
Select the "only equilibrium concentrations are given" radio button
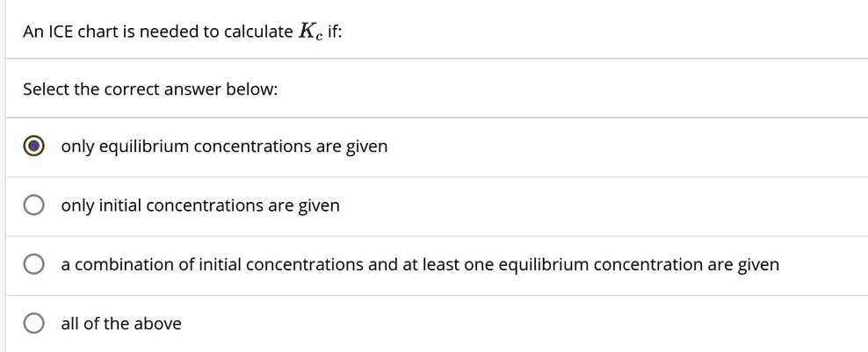[34, 147]
